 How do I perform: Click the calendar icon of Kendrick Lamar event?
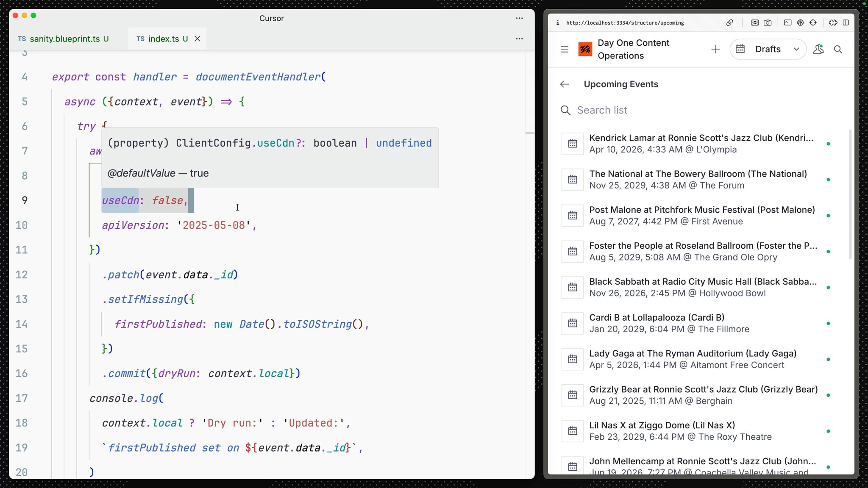coord(573,144)
